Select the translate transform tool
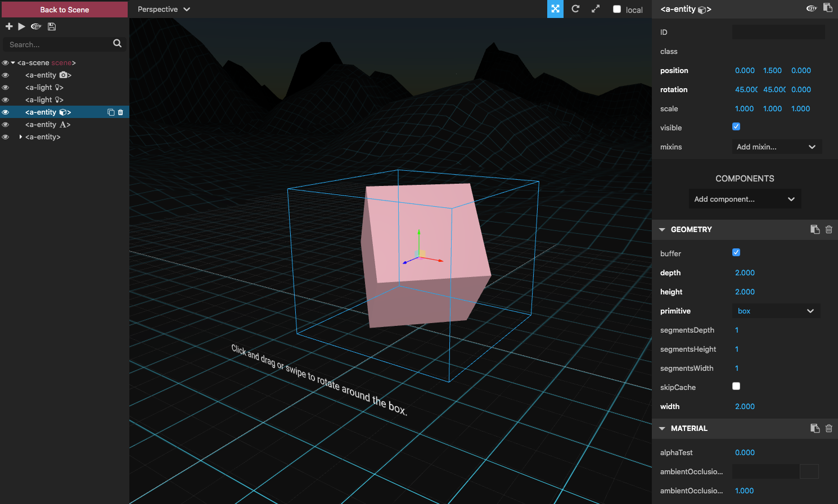 [555, 9]
